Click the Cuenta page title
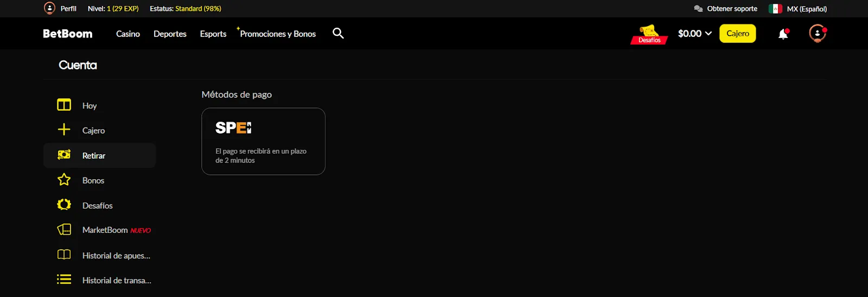 pyautogui.click(x=78, y=65)
